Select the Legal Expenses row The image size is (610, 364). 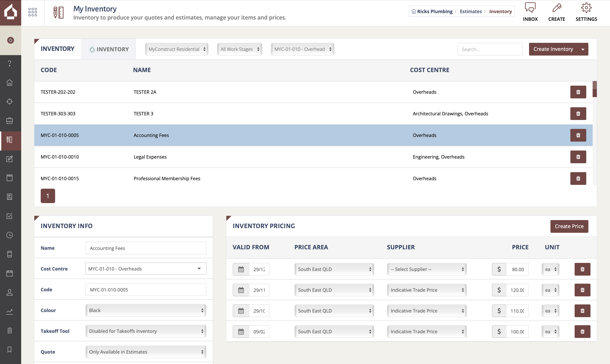click(x=313, y=157)
